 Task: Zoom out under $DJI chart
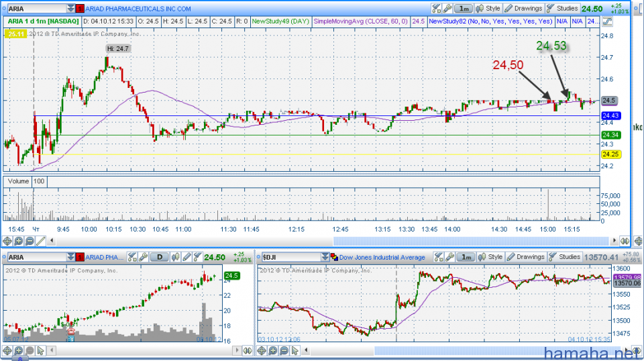pos(284,350)
